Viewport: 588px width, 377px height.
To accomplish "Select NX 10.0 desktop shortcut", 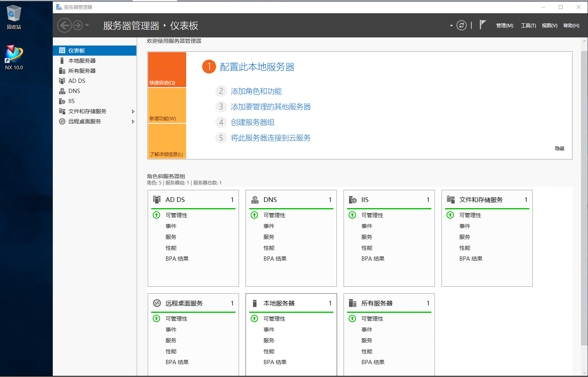I will click(x=14, y=57).
